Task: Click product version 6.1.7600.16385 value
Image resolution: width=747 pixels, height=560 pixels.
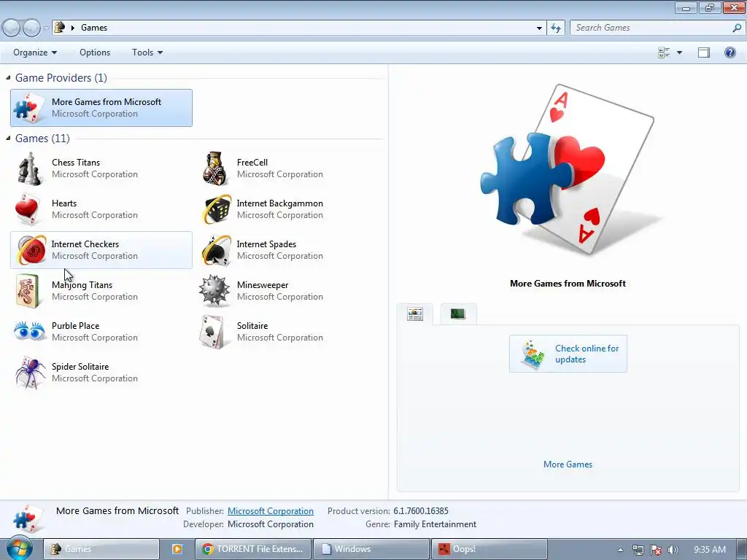Action: (x=421, y=511)
